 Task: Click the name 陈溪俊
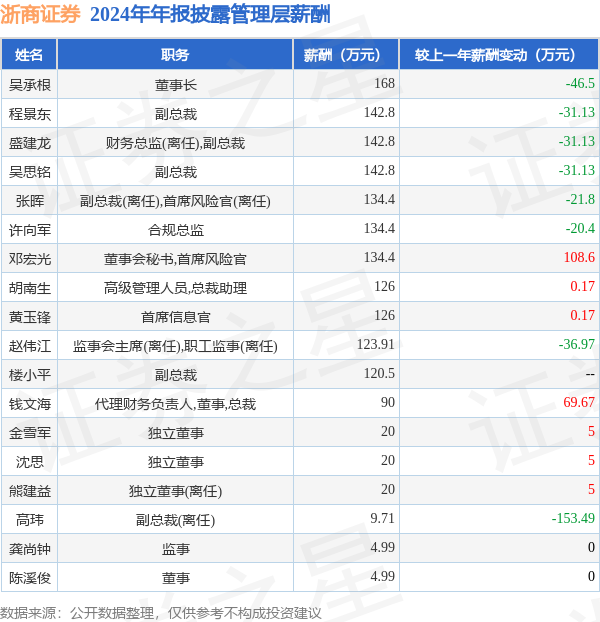(30, 578)
